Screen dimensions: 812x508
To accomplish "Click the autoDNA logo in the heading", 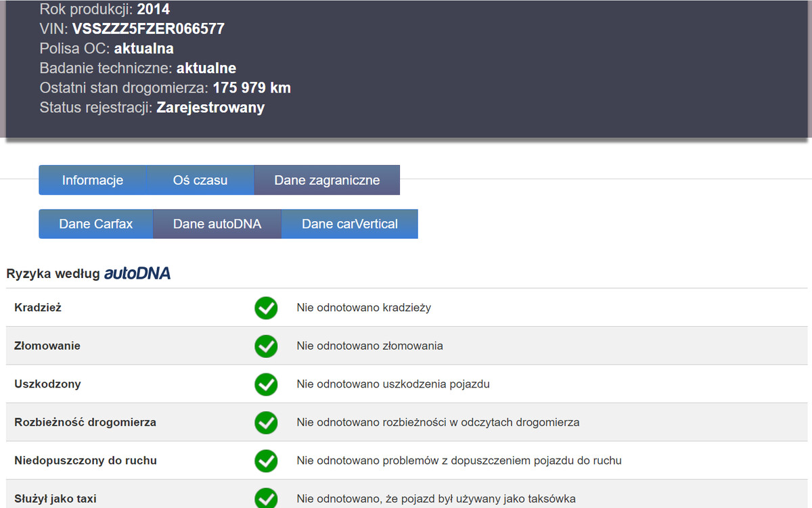I will [x=137, y=273].
